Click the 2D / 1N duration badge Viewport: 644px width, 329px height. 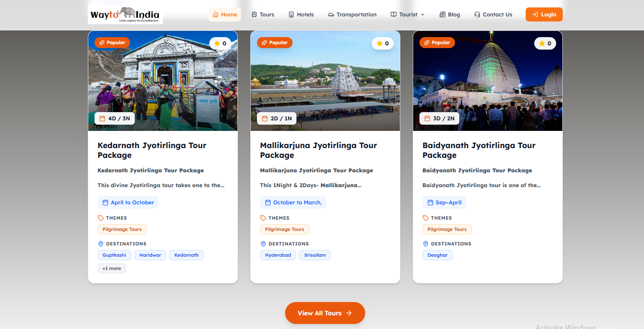coord(277,118)
